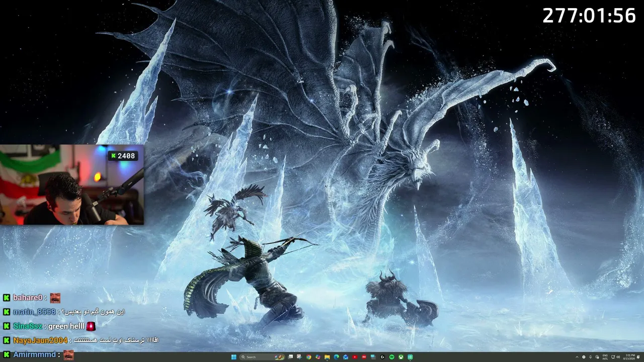Click the Kick badge beside SinaSsz
This screenshot has width=644, height=362.
[7, 326]
